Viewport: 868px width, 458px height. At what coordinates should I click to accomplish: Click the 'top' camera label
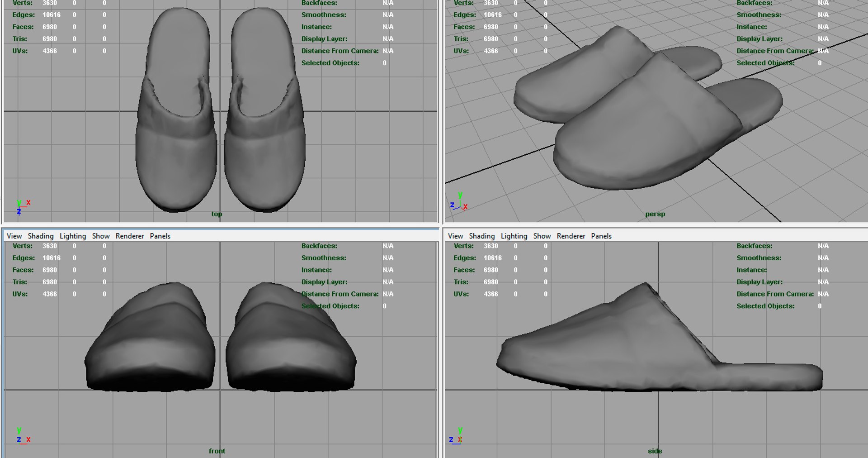click(x=217, y=214)
